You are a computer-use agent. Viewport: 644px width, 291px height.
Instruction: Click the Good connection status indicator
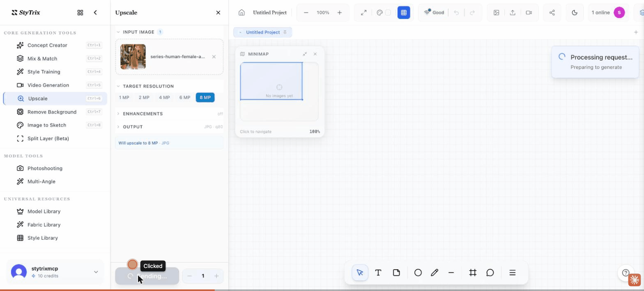(x=434, y=13)
